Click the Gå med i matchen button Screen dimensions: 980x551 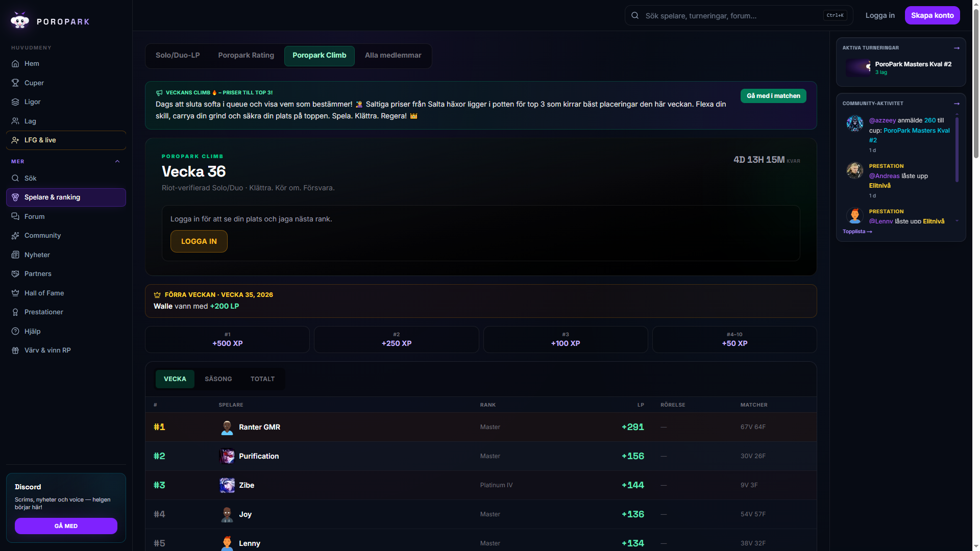(773, 96)
